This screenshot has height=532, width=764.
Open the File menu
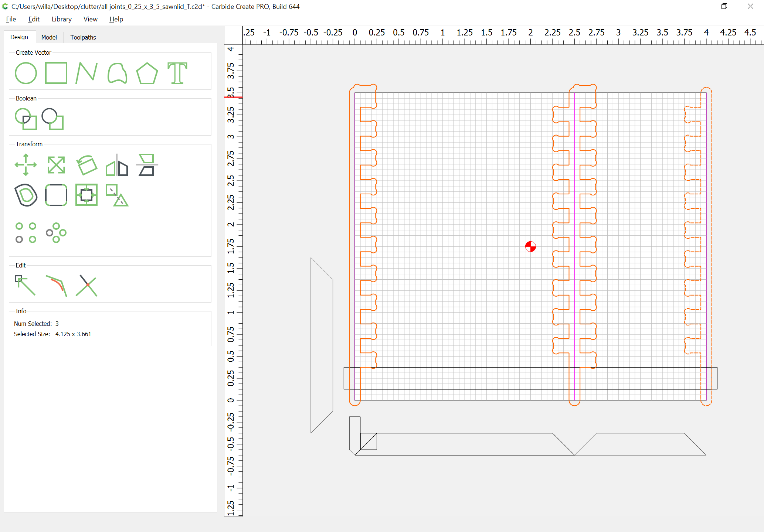coord(11,19)
